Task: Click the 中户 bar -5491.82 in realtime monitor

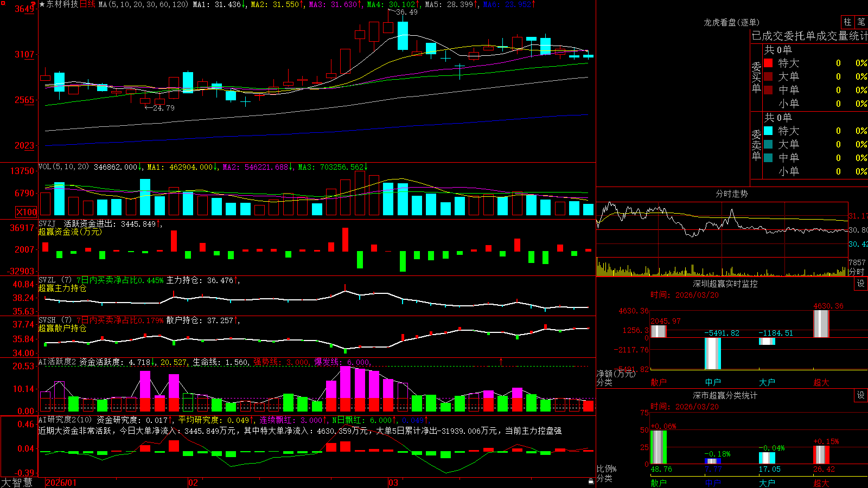Action: (713, 354)
